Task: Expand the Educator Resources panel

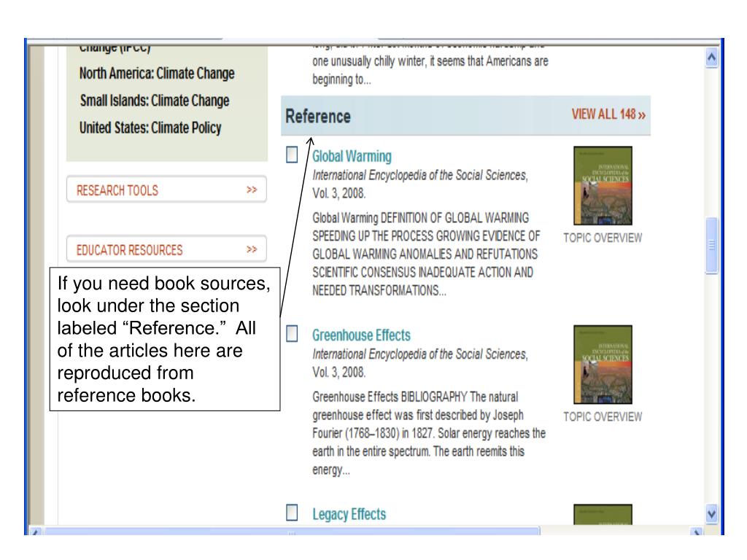Action: [x=166, y=249]
